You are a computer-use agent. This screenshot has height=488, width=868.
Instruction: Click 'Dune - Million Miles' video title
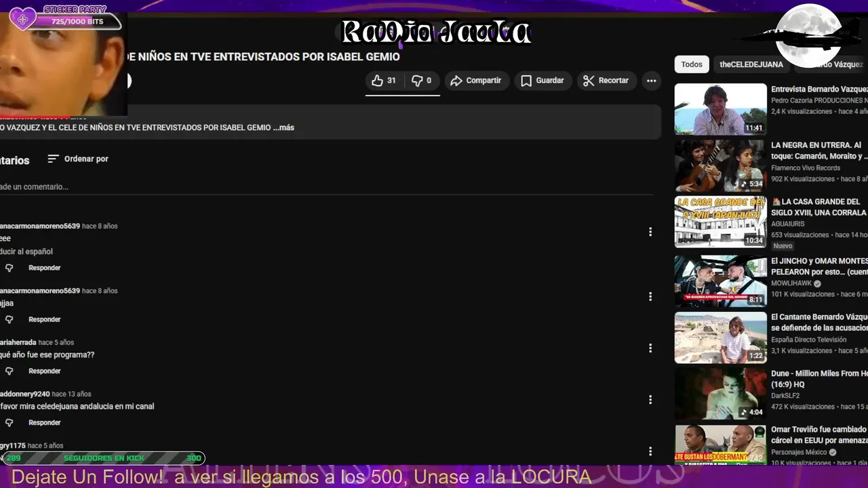(819, 379)
